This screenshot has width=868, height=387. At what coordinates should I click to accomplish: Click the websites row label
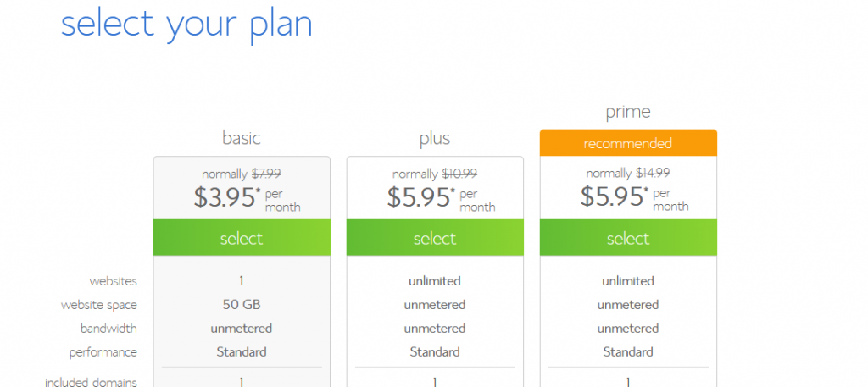[x=113, y=280]
